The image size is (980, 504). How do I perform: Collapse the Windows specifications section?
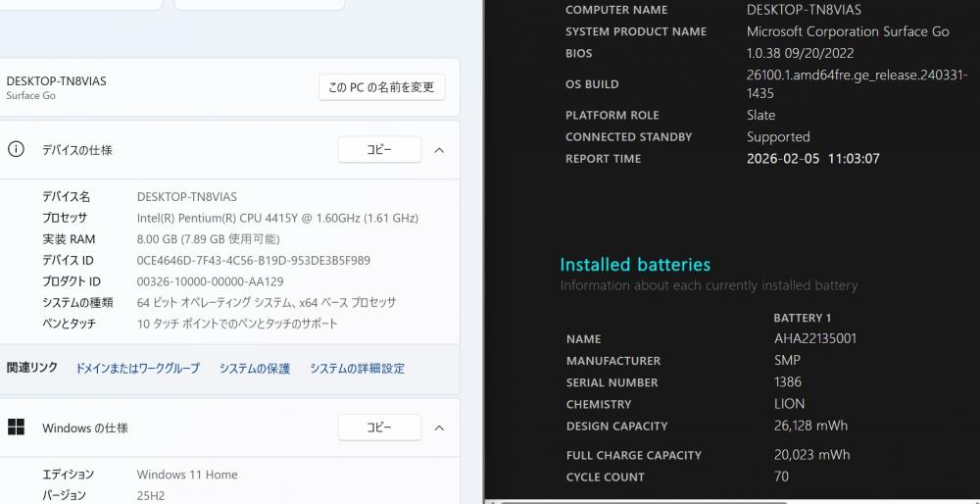coord(439,428)
